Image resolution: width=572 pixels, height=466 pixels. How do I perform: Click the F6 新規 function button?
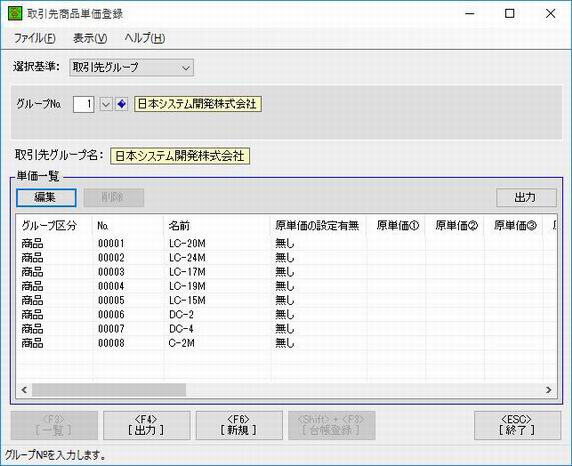(x=239, y=425)
